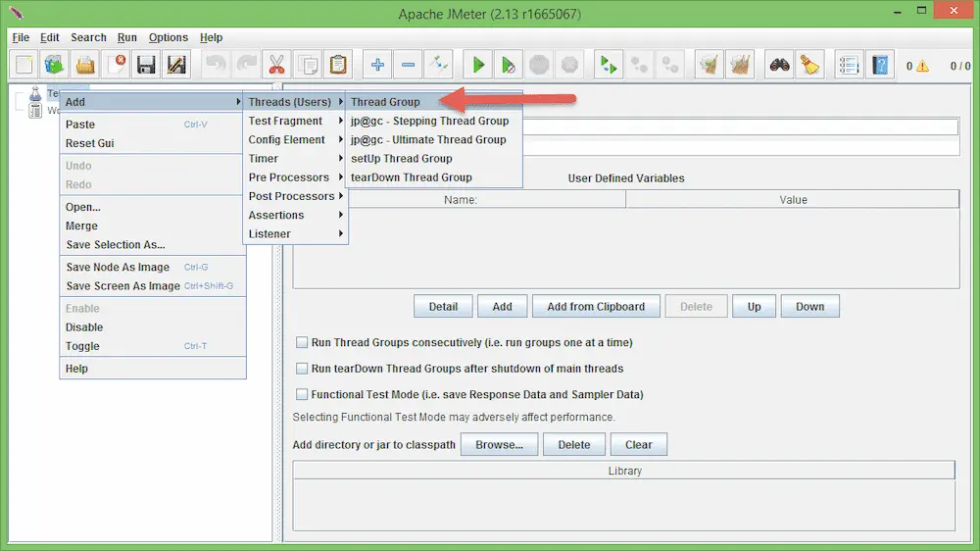Image resolution: width=980 pixels, height=551 pixels.
Task: Click the Remote Stop All icon
Action: pyautogui.click(x=639, y=65)
